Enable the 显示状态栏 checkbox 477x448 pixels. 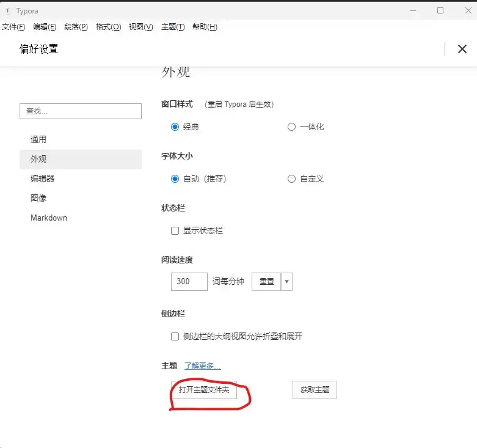click(x=175, y=231)
